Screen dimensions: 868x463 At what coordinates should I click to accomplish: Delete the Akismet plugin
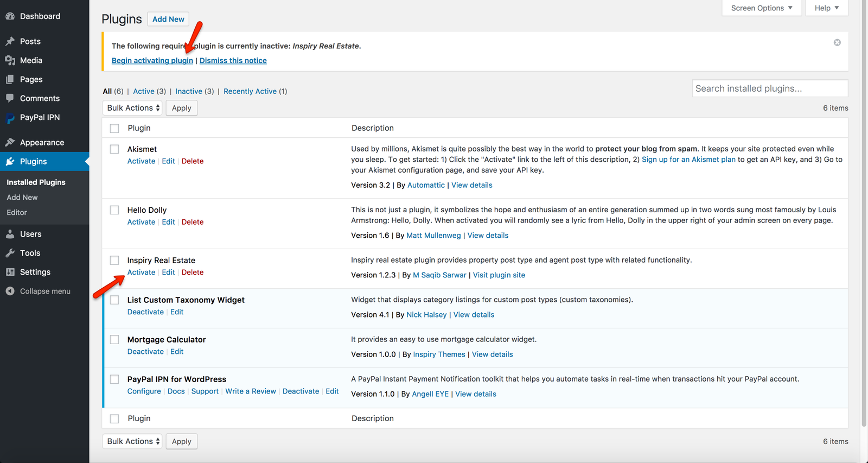click(193, 161)
